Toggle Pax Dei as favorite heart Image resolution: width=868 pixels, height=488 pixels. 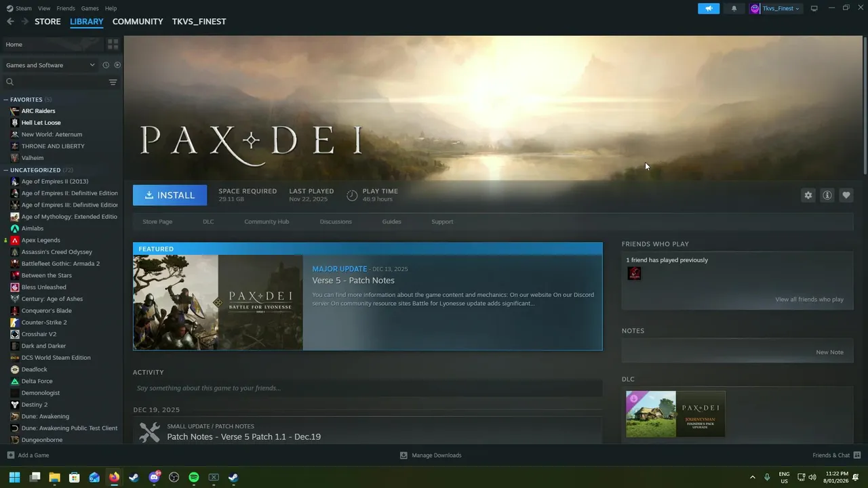tap(846, 195)
